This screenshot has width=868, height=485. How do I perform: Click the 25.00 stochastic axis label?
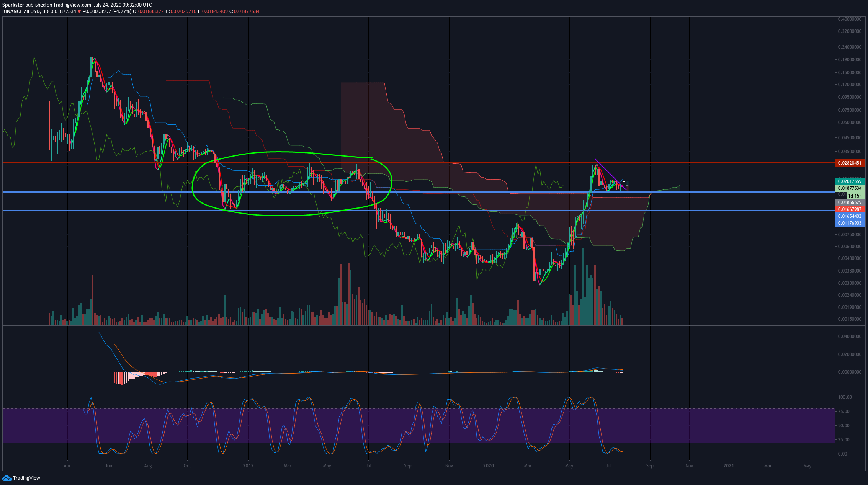tap(844, 440)
